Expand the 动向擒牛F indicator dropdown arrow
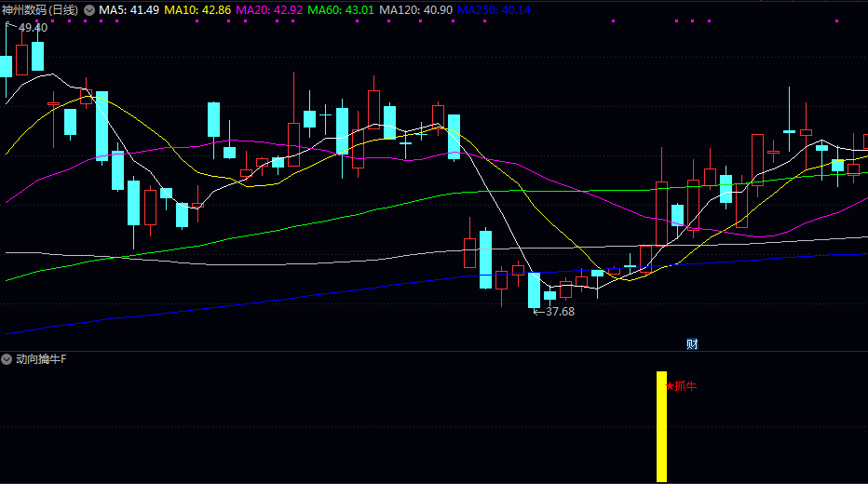Screen dimensions: 868x484 pyautogui.click(x=7, y=359)
